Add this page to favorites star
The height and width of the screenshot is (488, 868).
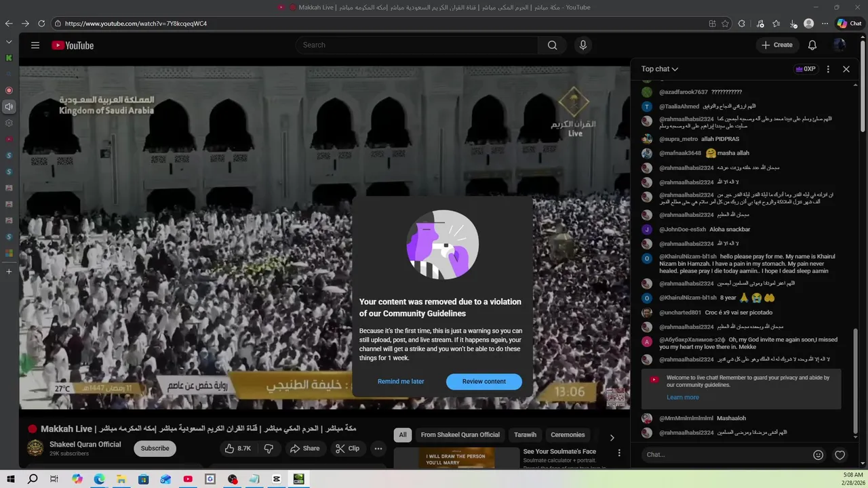[x=725, y=23]
